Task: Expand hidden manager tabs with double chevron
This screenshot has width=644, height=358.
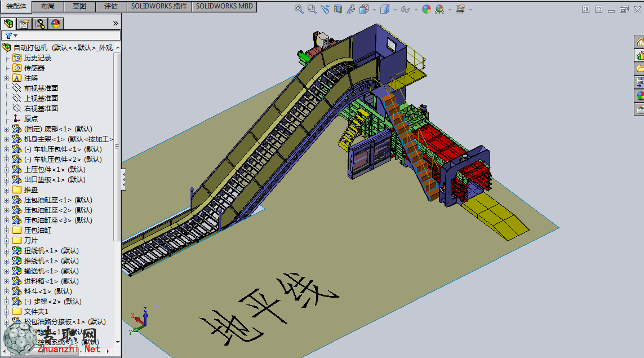Action: pos(116,24)
